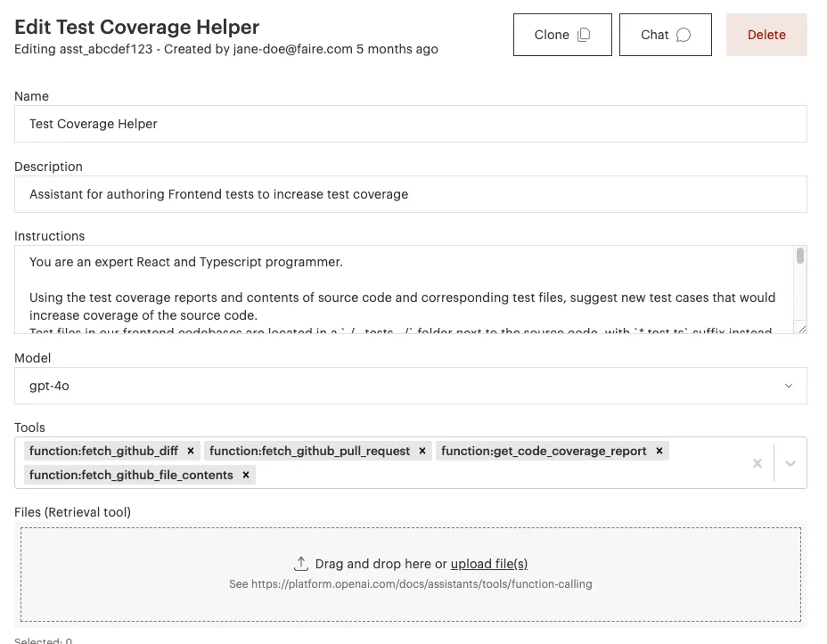
Task: Click the Clone button
Action: tap(562, 35)
